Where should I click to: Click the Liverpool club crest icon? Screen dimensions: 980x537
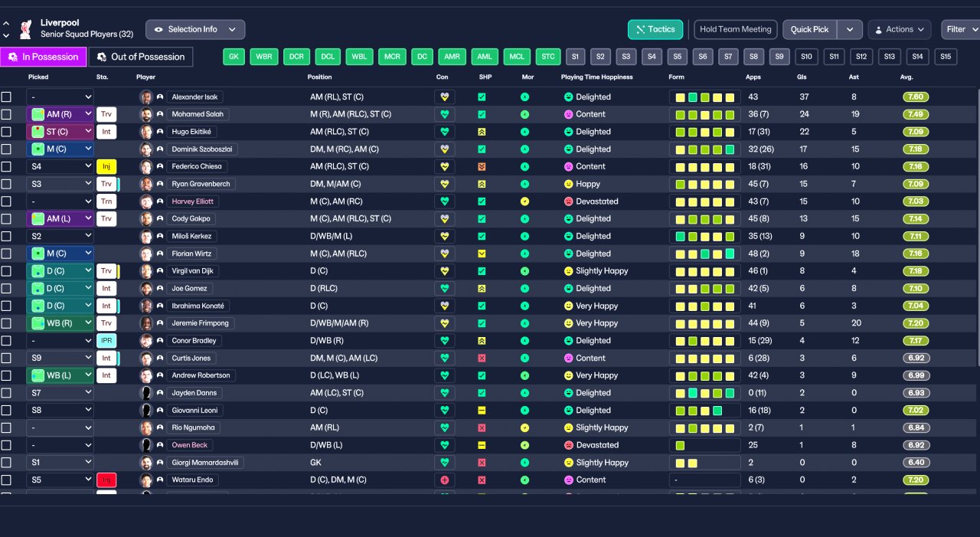[27, 29]
